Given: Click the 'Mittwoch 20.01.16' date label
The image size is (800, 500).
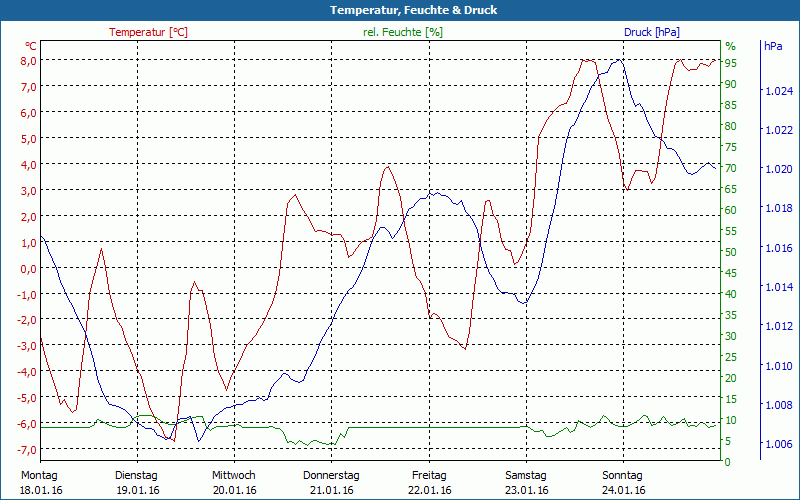Looking at the screenshot, I should 234,482.
